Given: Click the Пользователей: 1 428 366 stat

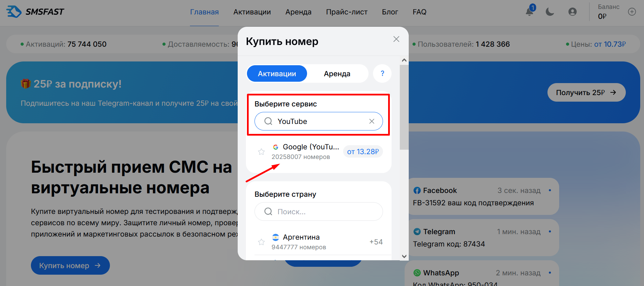Looking at the screenshot, I should point(461,44).
